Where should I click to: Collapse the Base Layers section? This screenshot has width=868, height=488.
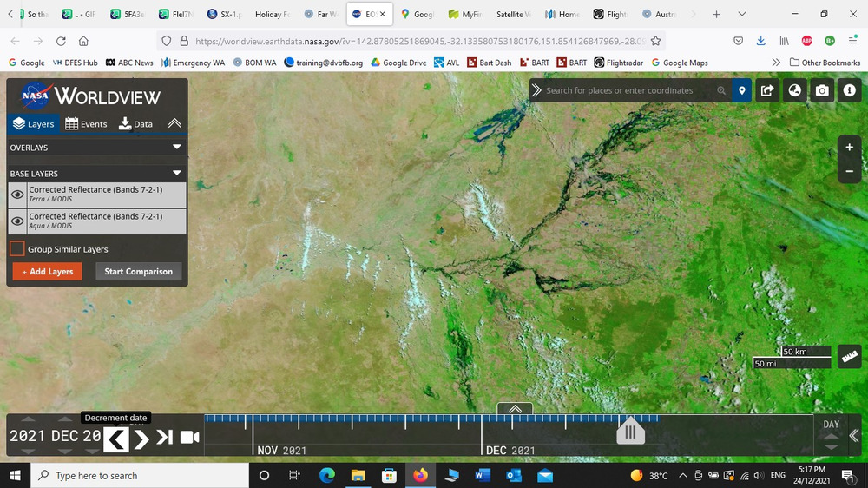177,174
